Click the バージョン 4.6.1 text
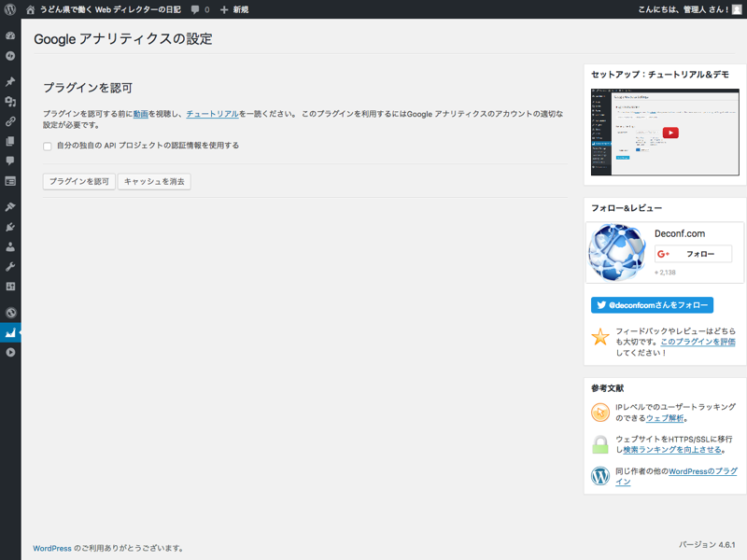The height and width of the screenshot is (560, 747). [707, 545]
